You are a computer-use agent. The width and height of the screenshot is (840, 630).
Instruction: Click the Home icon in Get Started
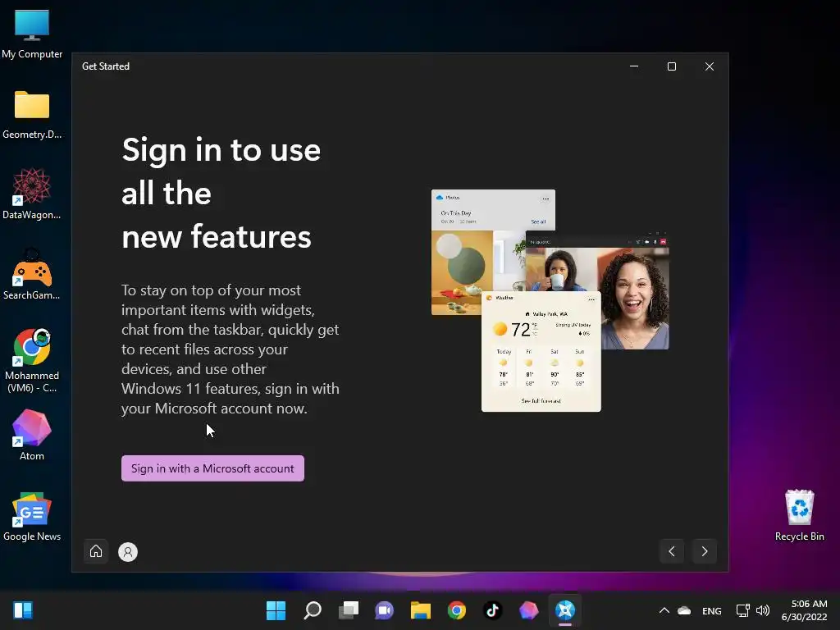pyautogui.click(x=96, y=551)
